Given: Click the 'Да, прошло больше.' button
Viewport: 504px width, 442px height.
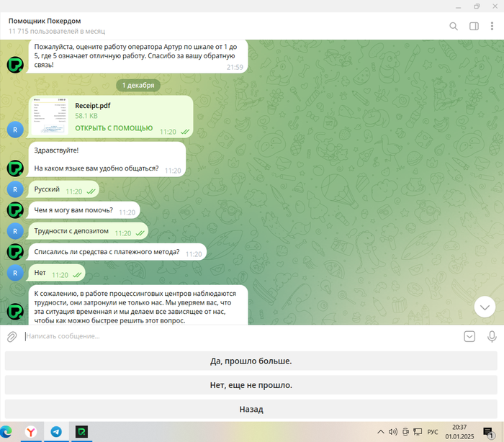Looking at the screenshot, I should pyautogui.click(x=251, y=361).
